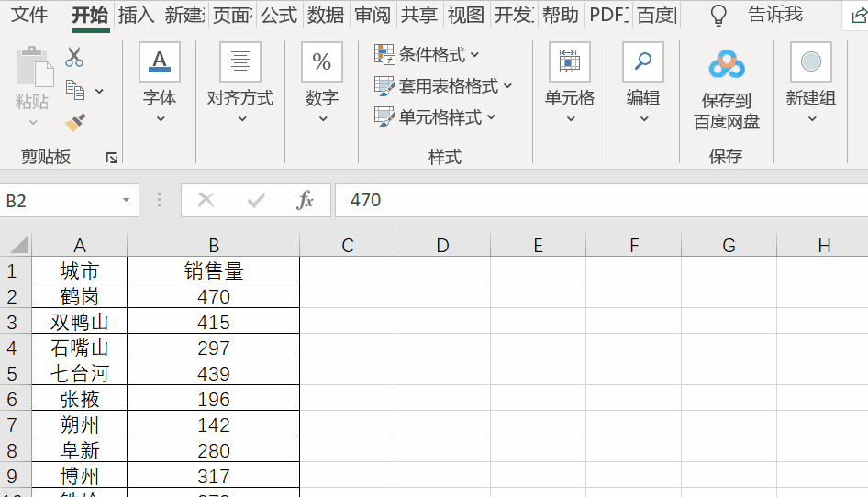Screen dimensions: 868x497
Task: Expand the New Group (新建组) dropdown chevron
Action: coord(812,119)
